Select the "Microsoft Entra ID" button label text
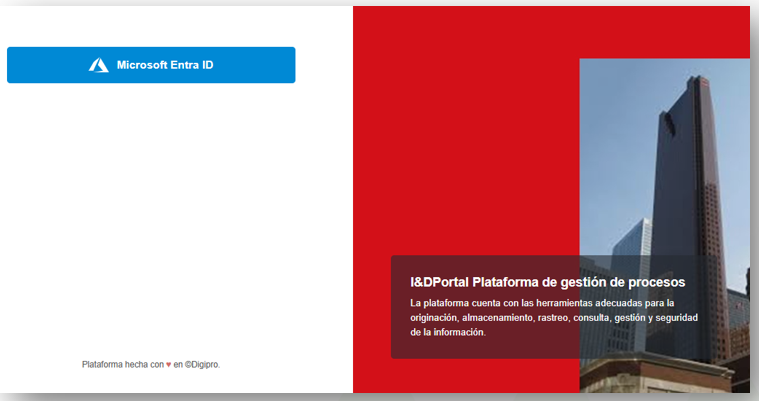This screenshot has height=401, width=759. pos(165,65)
